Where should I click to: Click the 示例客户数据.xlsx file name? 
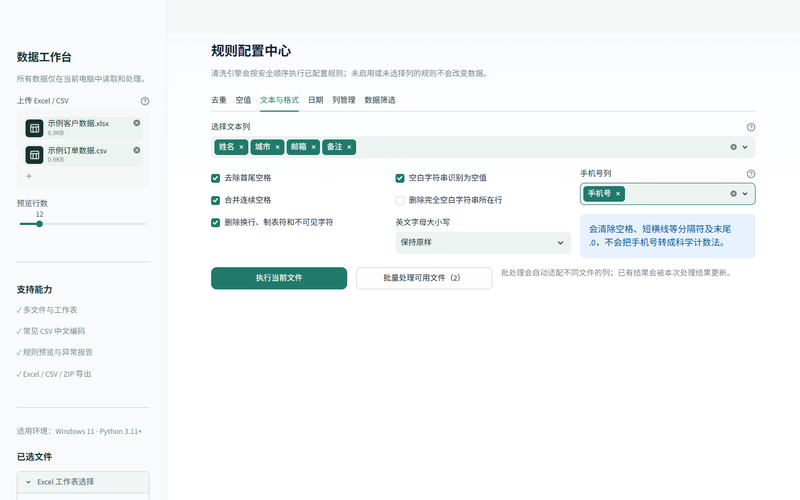[78, 123]
